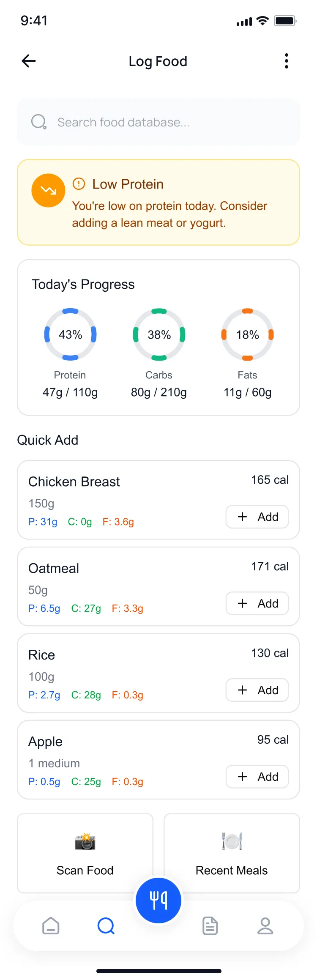Open the Profile tab icon

pos(265,926)
